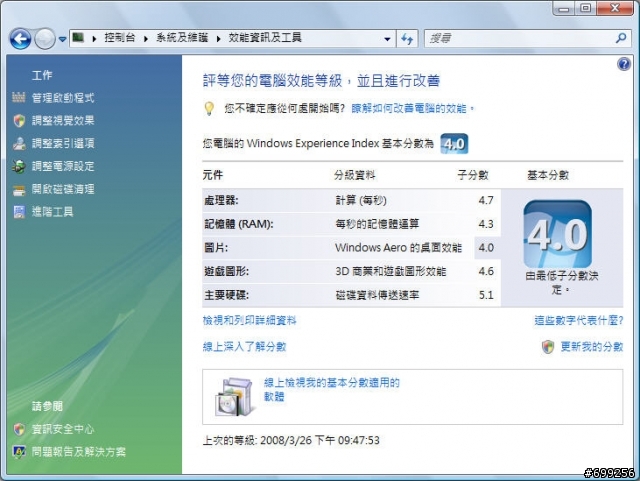Click the software box icon
640x481 pixels.
[x=233, y=396]
